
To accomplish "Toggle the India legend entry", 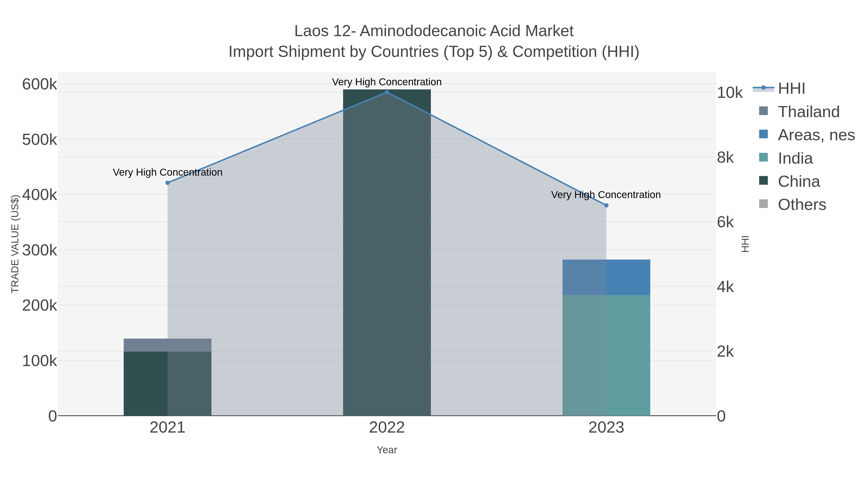I will [x=786, y=158].
